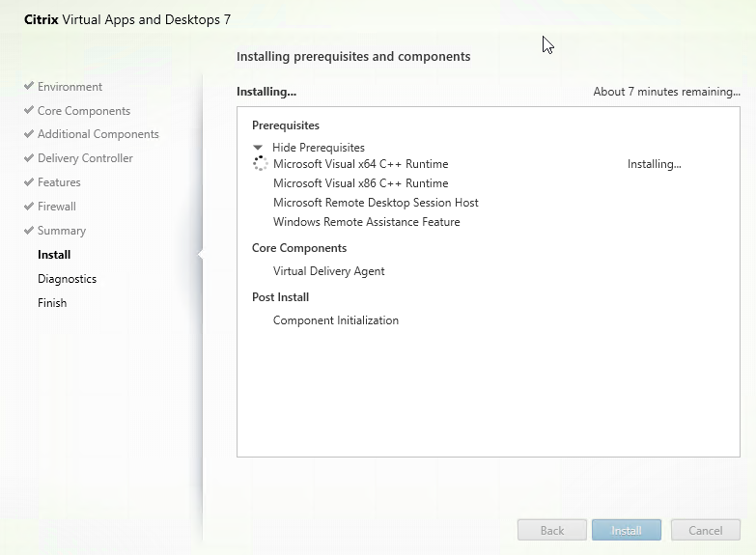Select the Install step in the sidebar
Viewport: 756px width, 555px height.
tap(54, 255)
